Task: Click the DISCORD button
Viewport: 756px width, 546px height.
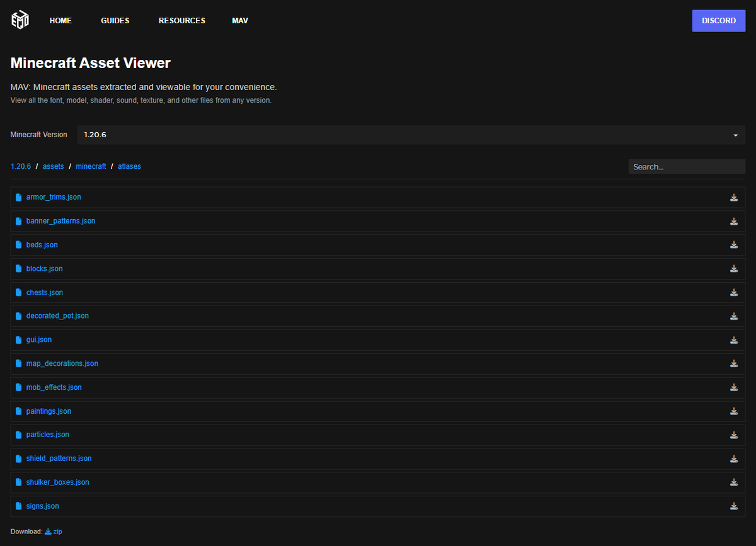Action: pos(718,20)
